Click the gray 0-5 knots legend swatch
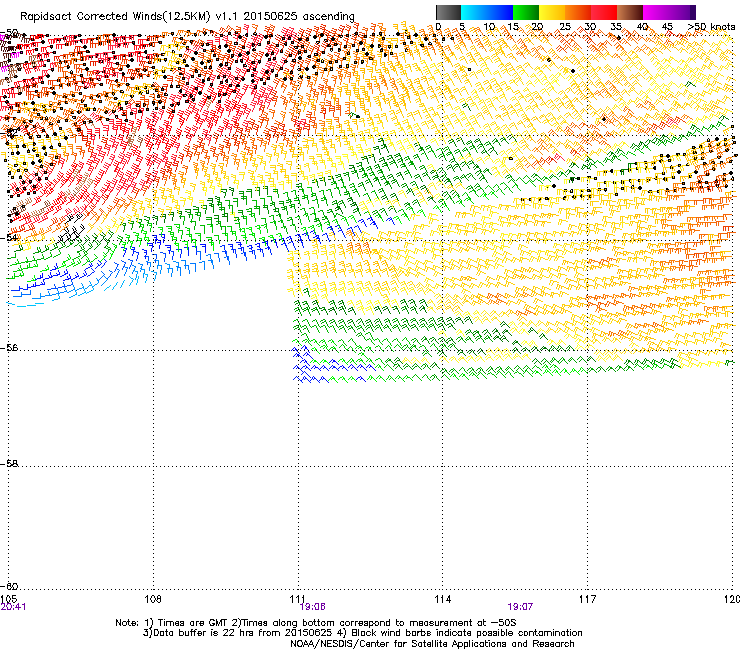The width and height of the screenshot is (740, 650). 448,12
